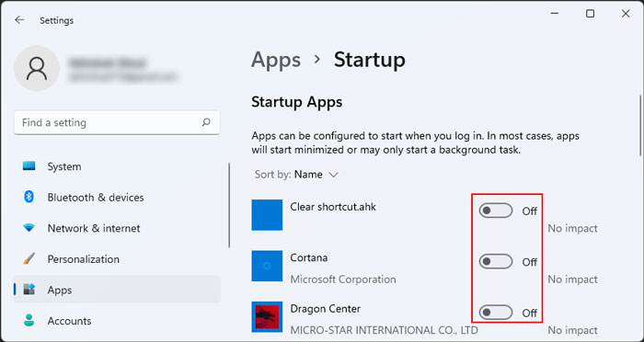Open System settings category
Screen dimensions: 644x342
pos(117,166)
